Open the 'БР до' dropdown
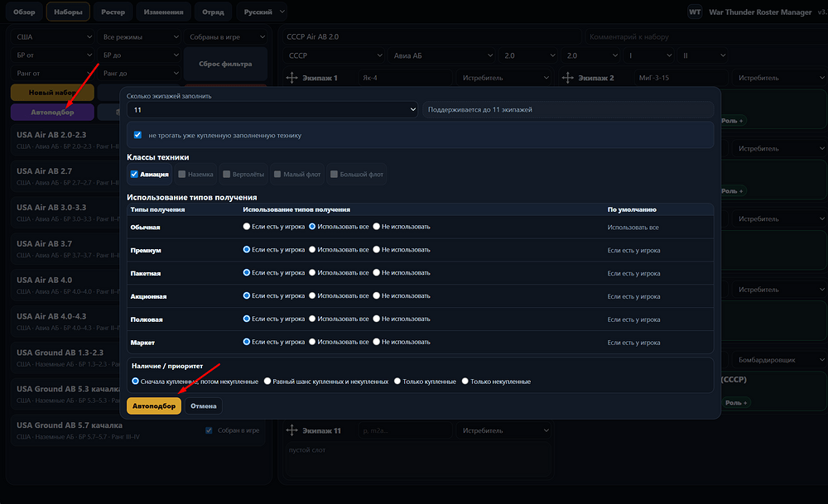Viewport: 828px width, 504px height. pyautogui.click(x=139, y=55)
